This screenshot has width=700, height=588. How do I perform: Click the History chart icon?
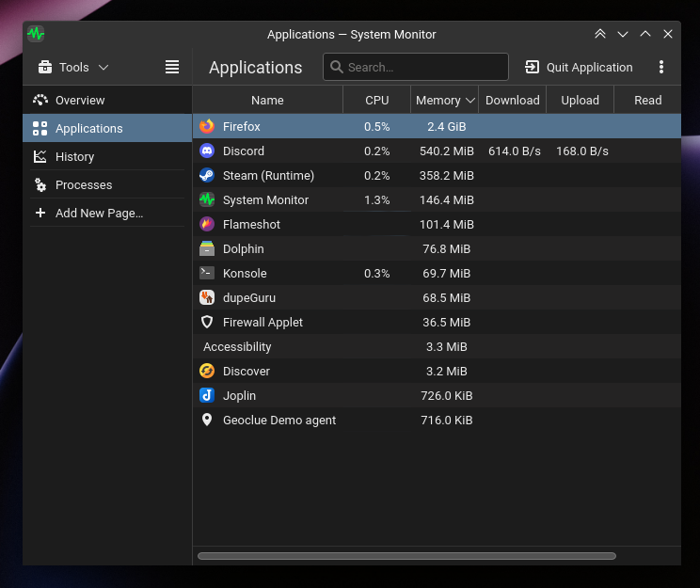tap(40, 157)
